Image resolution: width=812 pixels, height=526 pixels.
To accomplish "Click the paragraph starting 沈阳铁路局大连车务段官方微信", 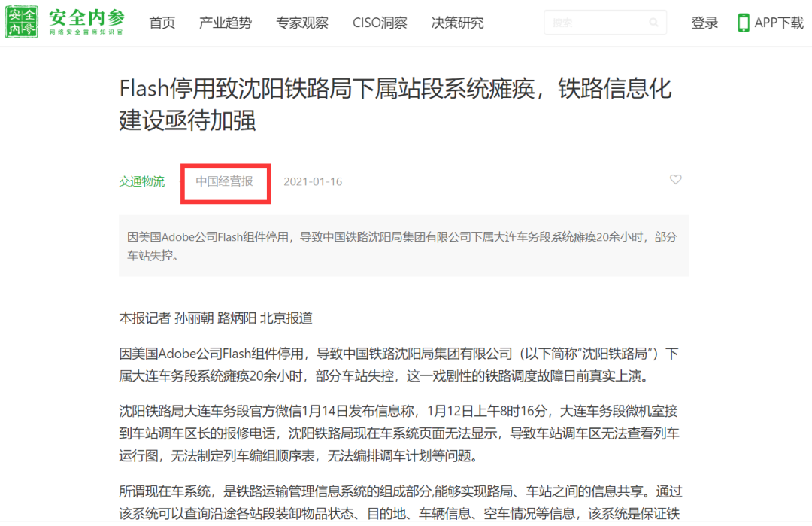I will (x=399, y=433).
